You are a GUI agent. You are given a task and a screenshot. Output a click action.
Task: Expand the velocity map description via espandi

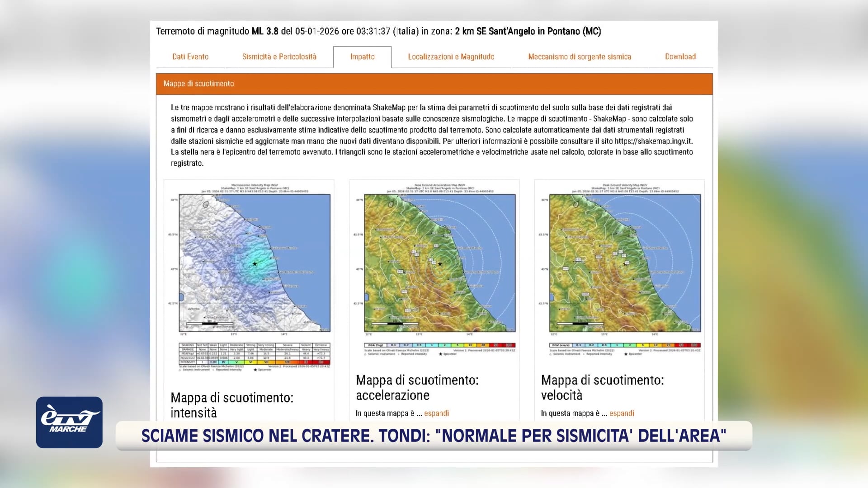[x=622, y=413]
